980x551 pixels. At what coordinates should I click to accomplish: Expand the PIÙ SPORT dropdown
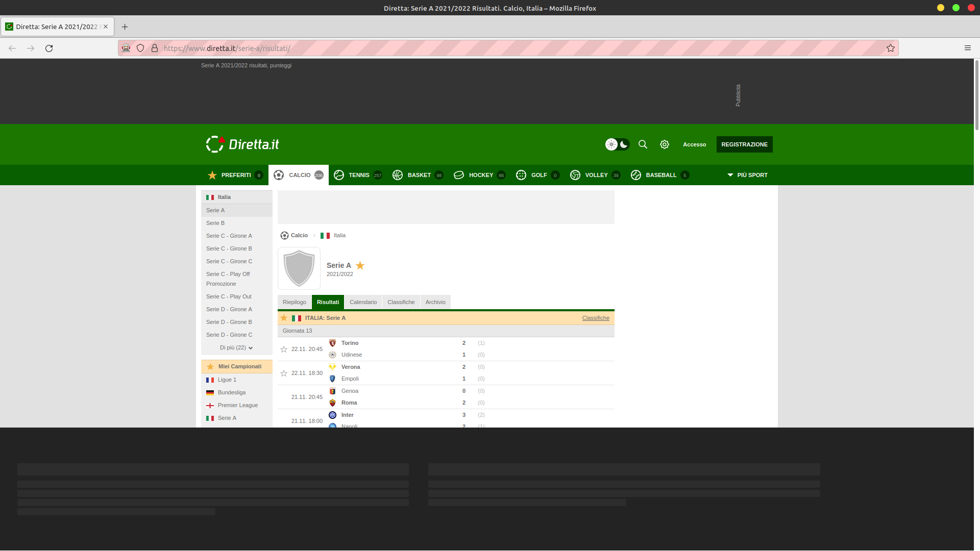(x=747, y=175)
